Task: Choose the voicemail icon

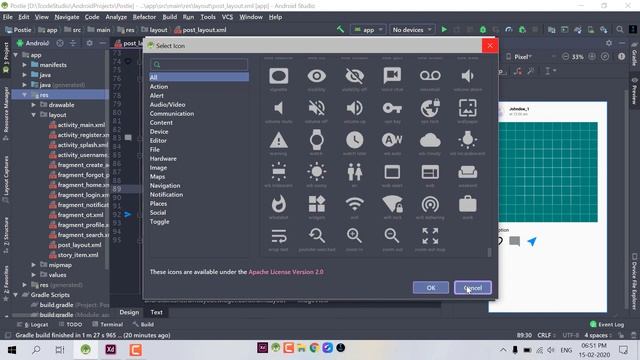Action: pos(430,76)
